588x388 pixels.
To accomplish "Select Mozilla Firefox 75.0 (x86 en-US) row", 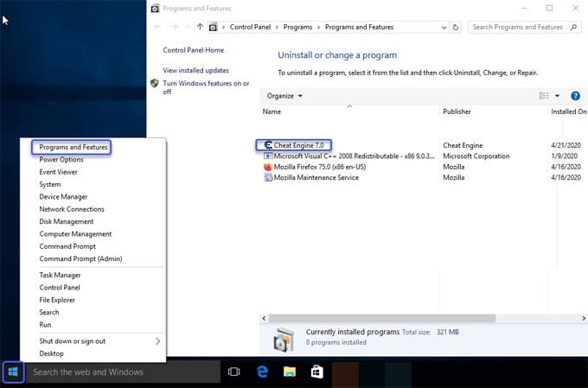I will click(424, 167).
